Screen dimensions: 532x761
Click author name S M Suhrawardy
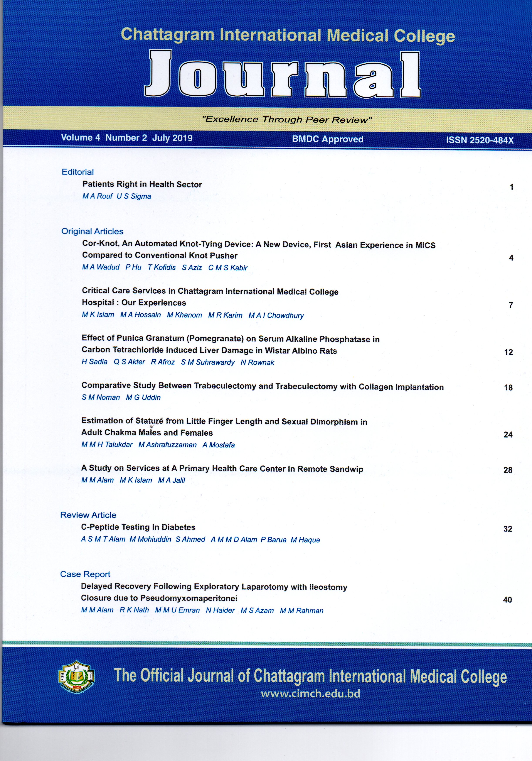tap(208, 362)
